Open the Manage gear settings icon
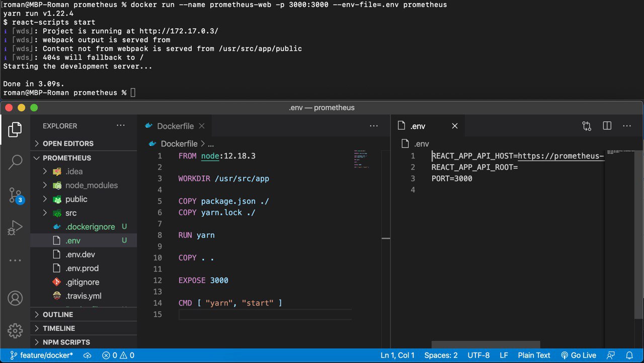Image resolution: width=644 pixels, height=363 pixels. tap(15, 331)
